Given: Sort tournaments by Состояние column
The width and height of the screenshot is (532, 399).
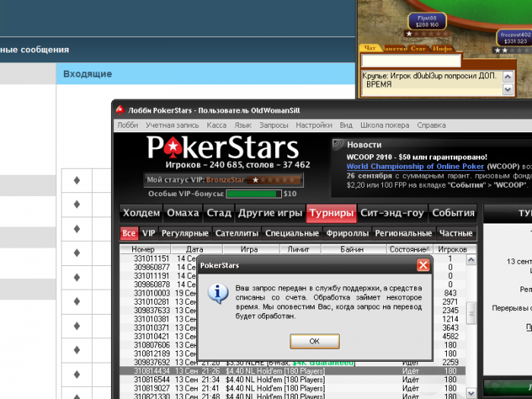Looking at the screenshot, I should coord(410,249).
